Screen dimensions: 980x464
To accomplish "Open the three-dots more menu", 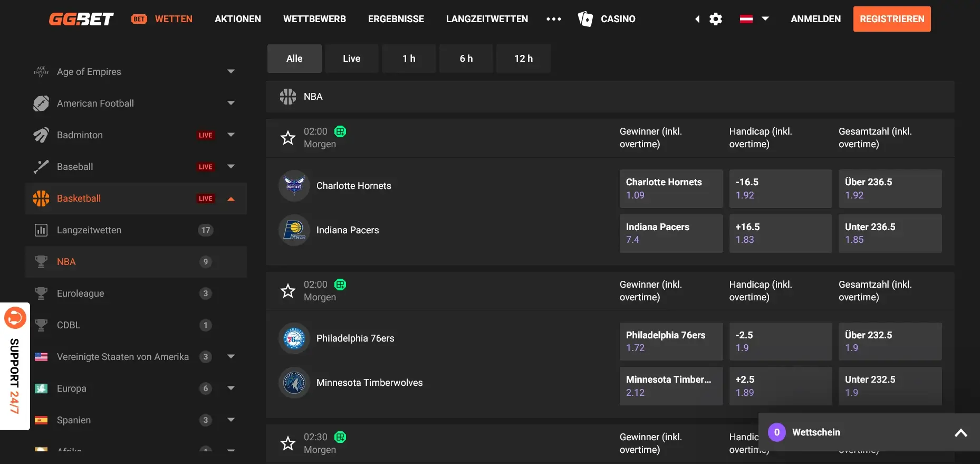I will [554, 19].
